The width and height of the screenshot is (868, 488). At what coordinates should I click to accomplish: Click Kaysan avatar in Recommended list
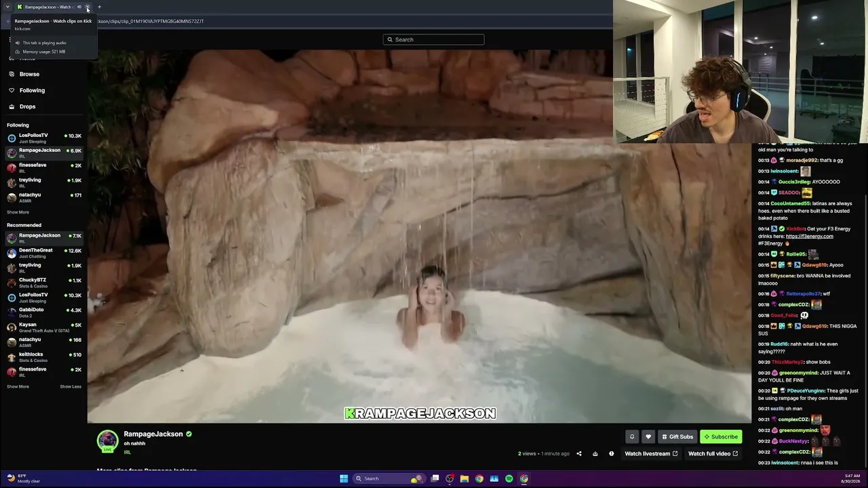(x=12, y=327)
